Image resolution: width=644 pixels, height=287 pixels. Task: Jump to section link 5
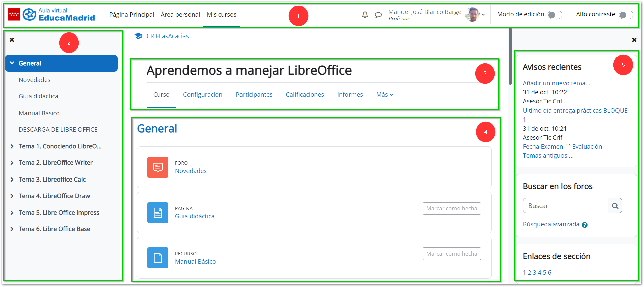[x=544, y=273]
